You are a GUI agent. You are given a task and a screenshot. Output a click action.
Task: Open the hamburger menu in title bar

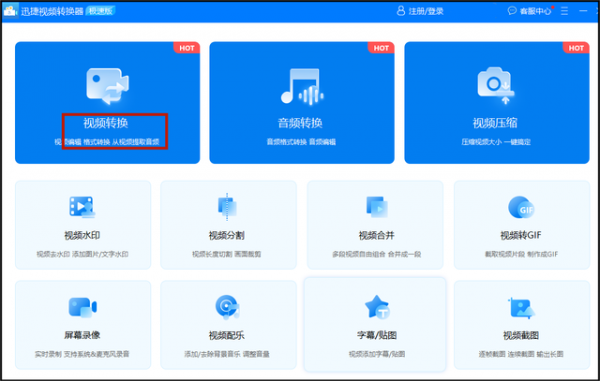coord(564,11)
